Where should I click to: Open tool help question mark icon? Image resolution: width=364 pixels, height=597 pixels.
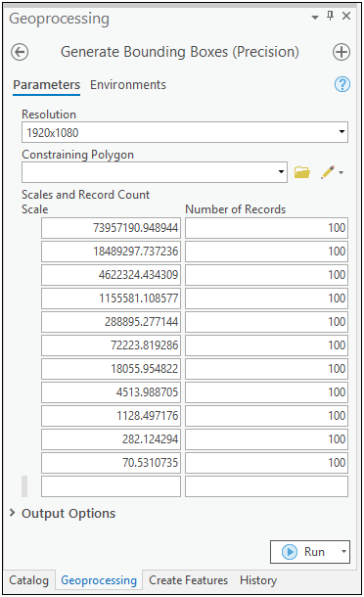342,84
